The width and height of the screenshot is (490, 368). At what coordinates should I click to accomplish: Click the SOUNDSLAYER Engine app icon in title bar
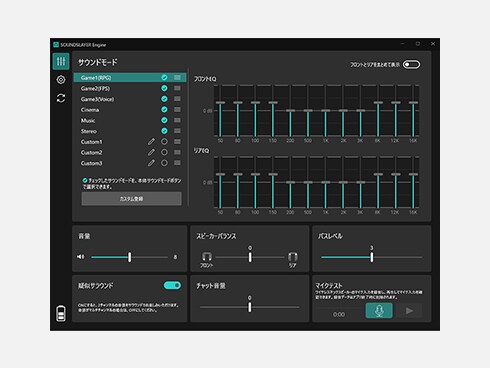pos(56,45)
